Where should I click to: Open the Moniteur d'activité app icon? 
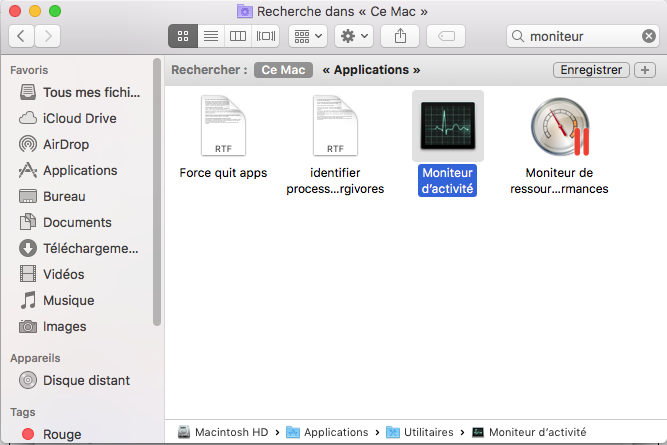pos(447,126)
